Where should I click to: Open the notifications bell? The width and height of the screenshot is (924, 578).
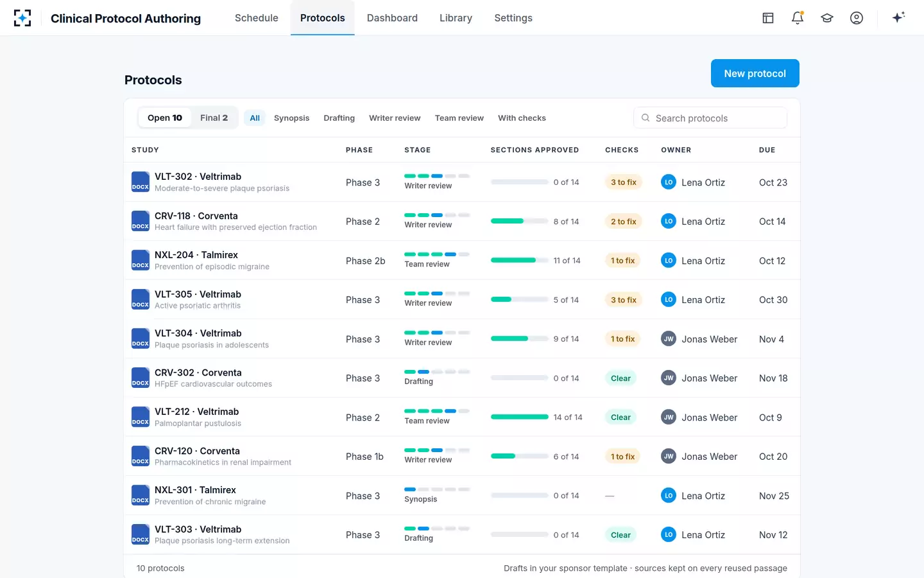click(x=798, y=18)
